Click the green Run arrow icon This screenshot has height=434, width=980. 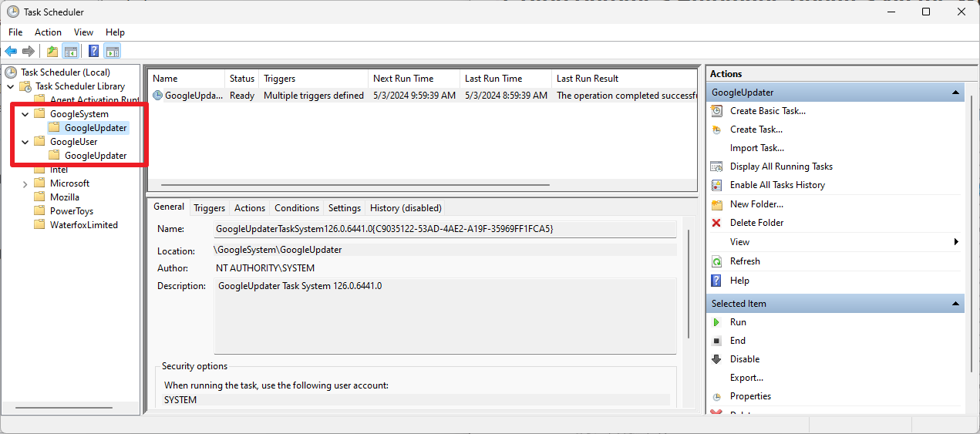[x=716, y=322]
